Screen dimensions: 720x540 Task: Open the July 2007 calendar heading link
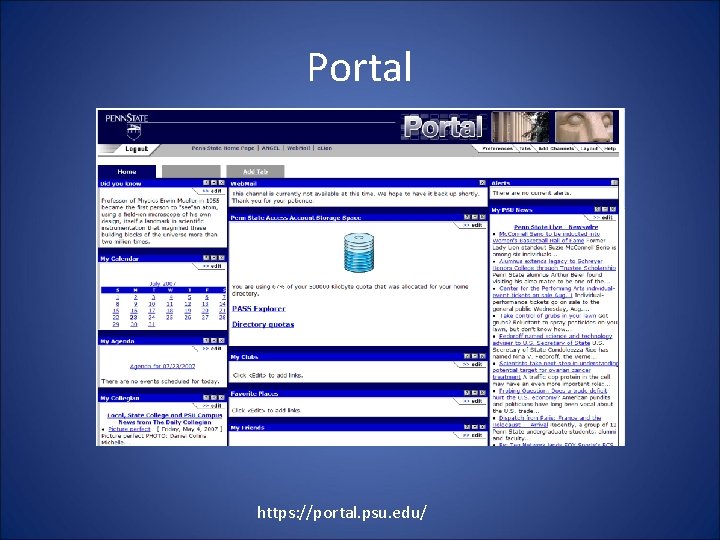163,284
